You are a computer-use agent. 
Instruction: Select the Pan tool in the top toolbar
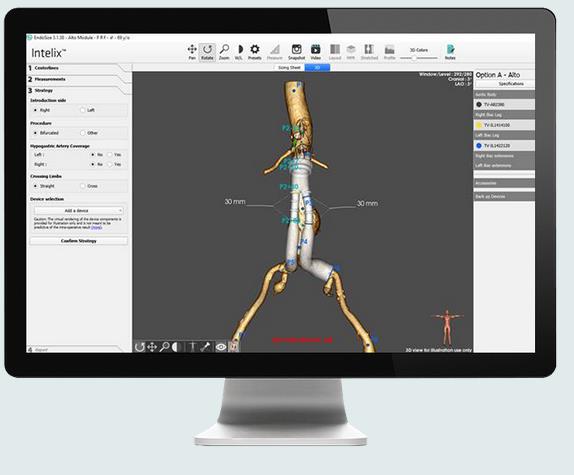coord(192,52)
